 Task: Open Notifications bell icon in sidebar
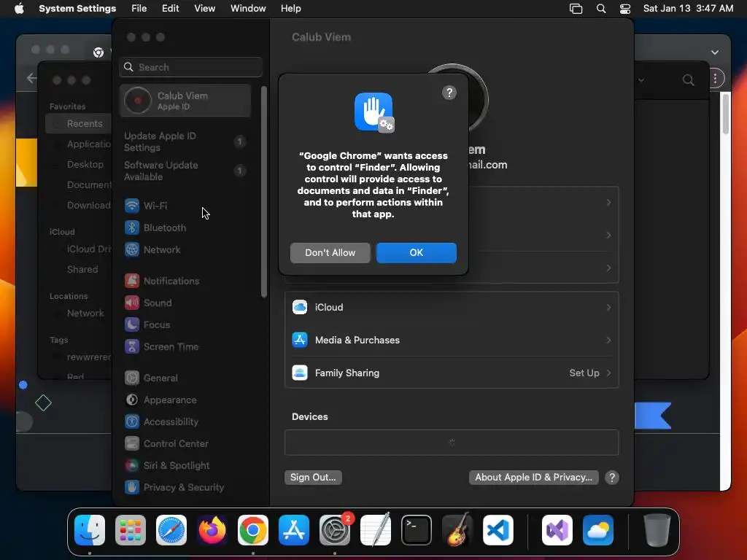tap(132, 281)
